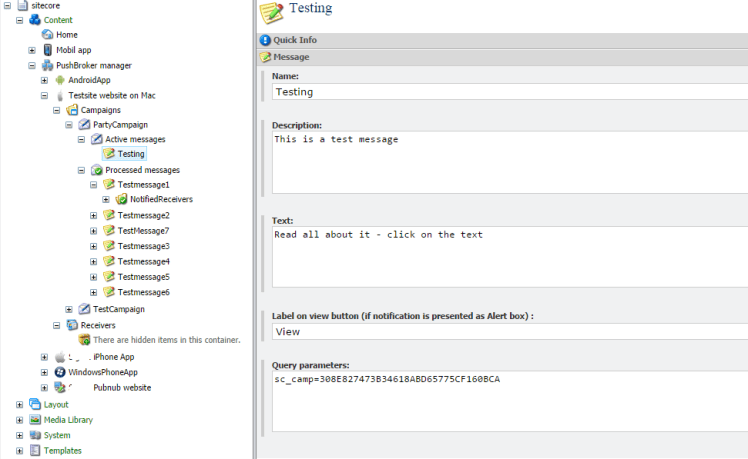Expand the Testmessage2 node
The image size is (748, 459).
[x=94, y=216]
